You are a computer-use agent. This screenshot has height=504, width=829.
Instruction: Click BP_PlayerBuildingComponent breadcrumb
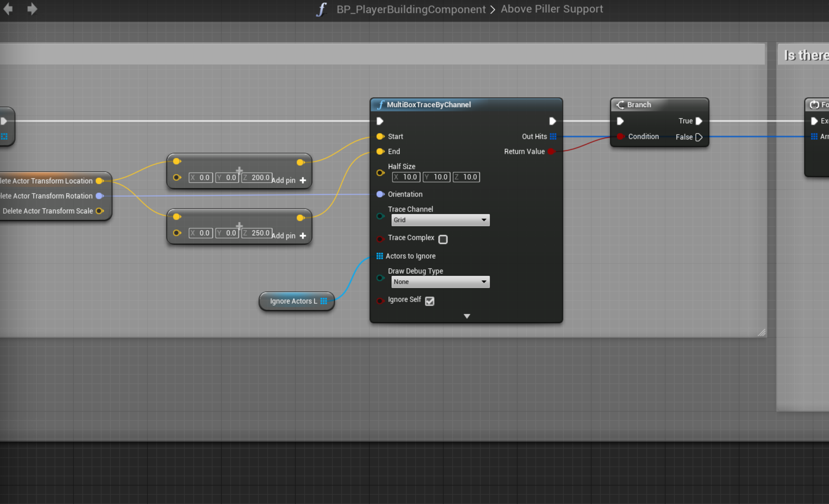[x=411, y=9]
